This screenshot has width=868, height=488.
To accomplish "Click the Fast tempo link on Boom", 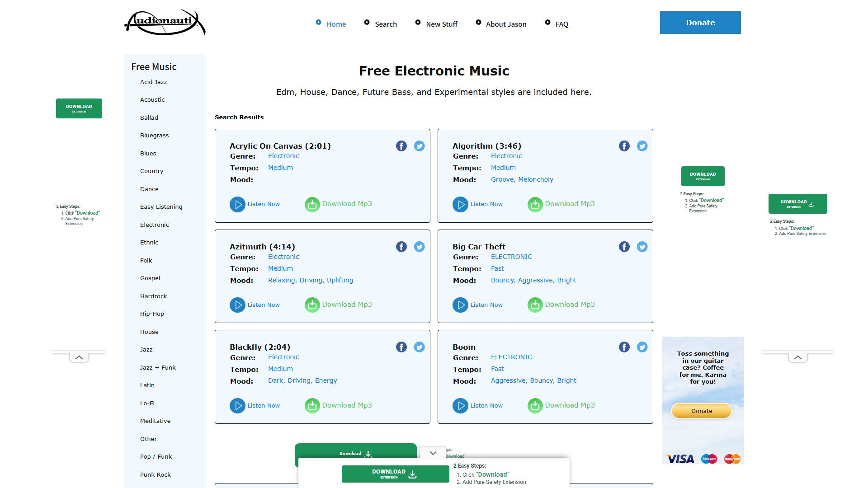I will tap(497, 369).
